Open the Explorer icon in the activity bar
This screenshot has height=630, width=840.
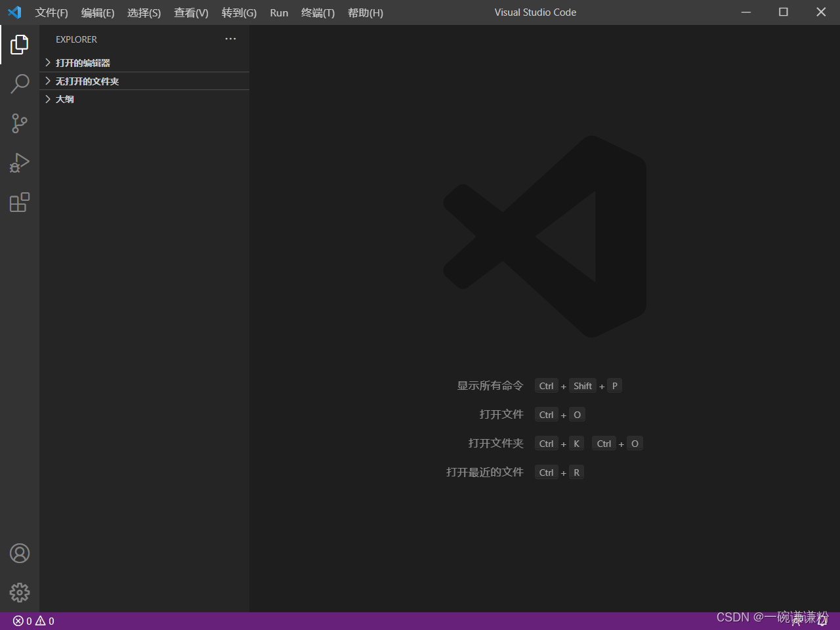[19, 44]
